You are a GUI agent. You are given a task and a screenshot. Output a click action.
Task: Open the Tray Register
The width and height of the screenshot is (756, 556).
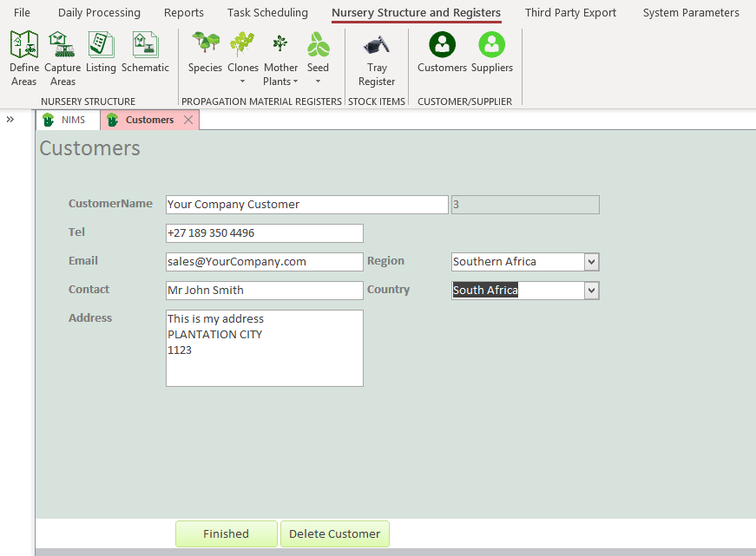pyautogui.click(x=377, y=57)
